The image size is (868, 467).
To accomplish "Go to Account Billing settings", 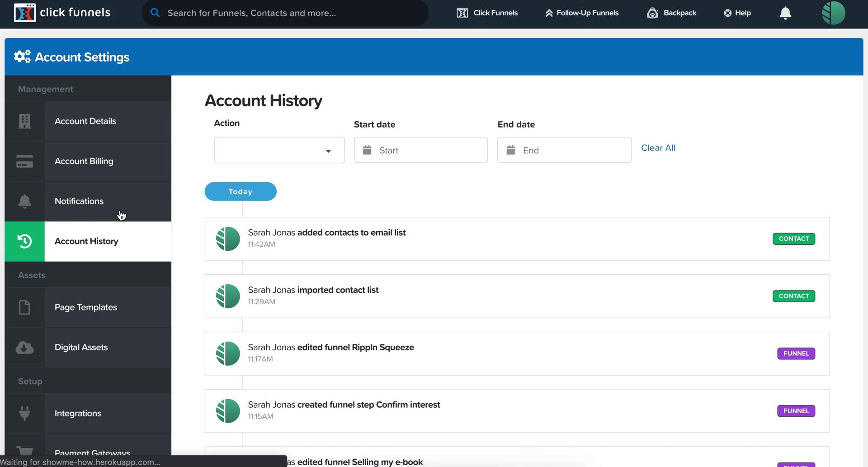I will (88, 161).
